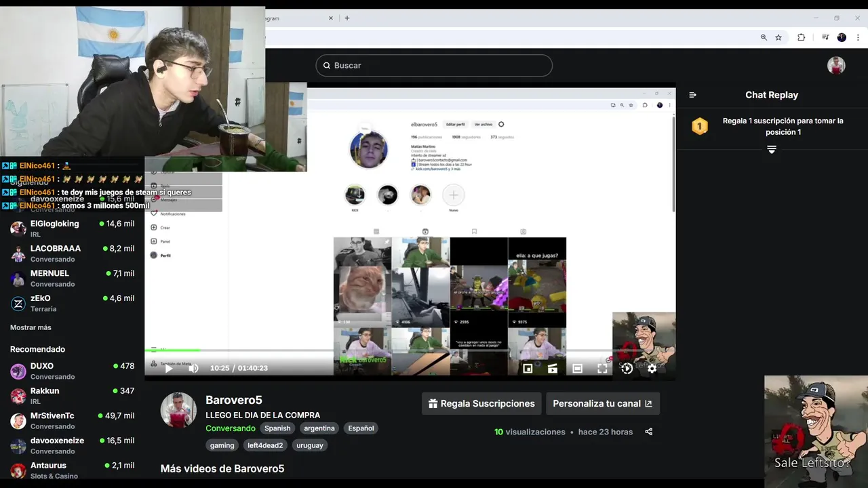This screenshot has width=868, height=488.
Task: Switch the player to theater mode
Action: (577, 368)
